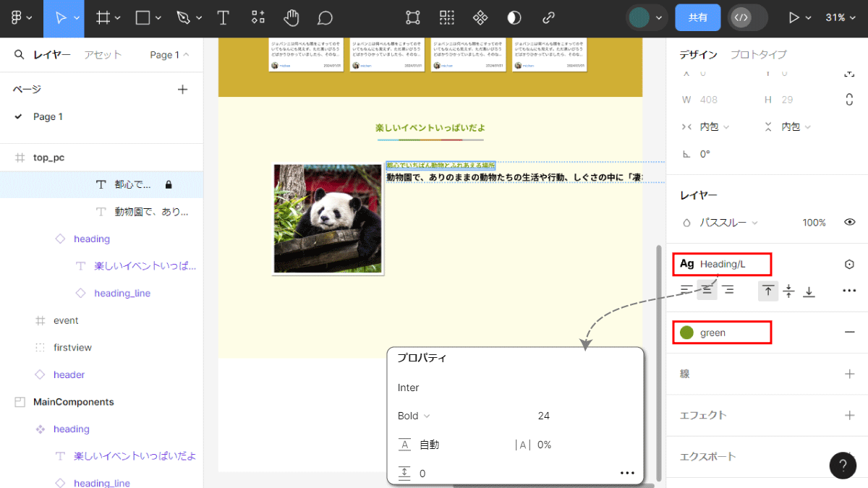The image size is (868, 488).
Task: Click the Use as mask icon
Action: [x=514, y=17]
